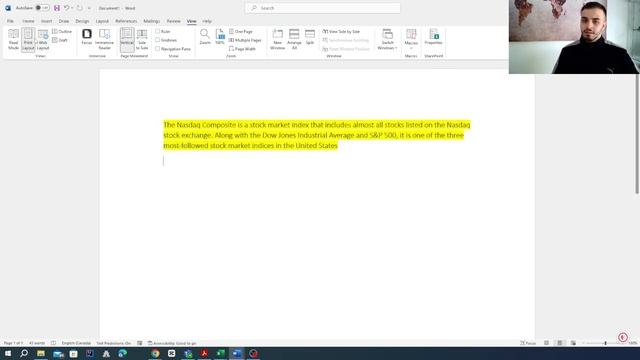Viewport: 640px width, 360px height.
Task: Open SharePoint Properties
Action: tap(433, 37)
